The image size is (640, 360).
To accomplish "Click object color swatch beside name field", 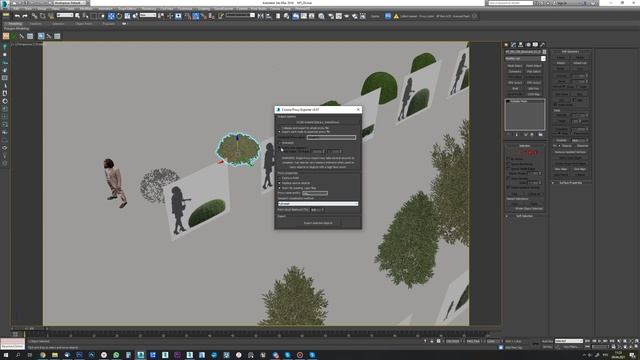I will click(544, 52).
